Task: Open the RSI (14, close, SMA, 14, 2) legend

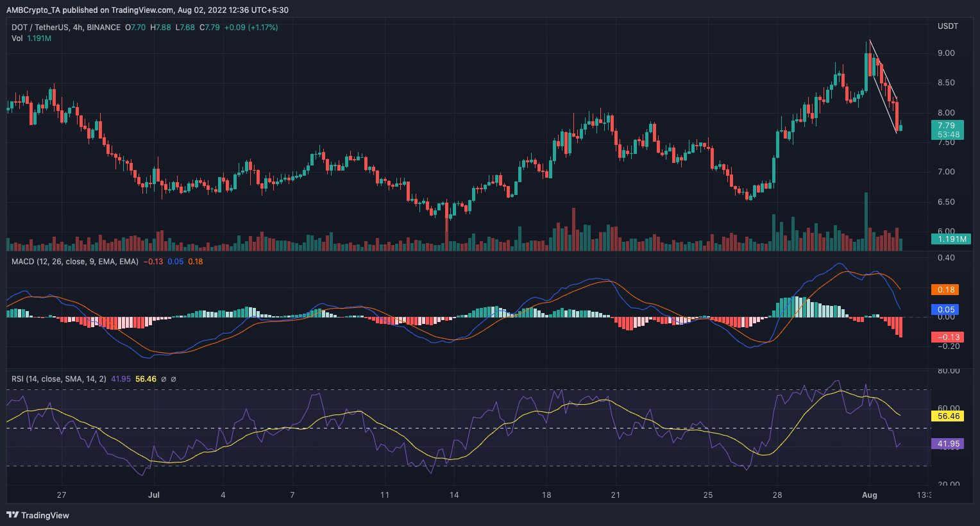Action: tap(59, 379)
